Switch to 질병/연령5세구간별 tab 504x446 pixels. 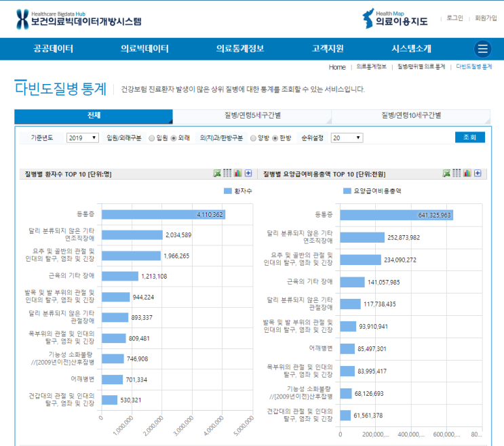coord(252,116)
